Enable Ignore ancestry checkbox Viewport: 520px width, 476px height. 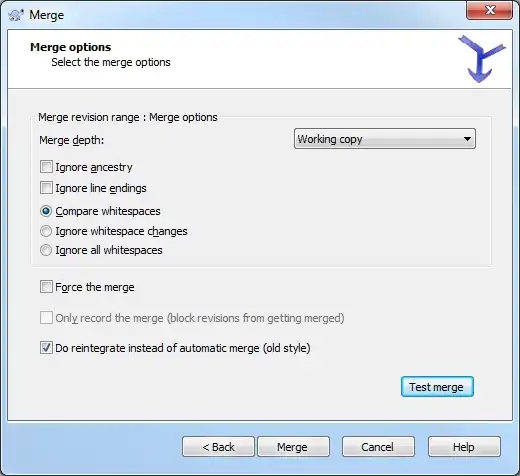[46, 167]
